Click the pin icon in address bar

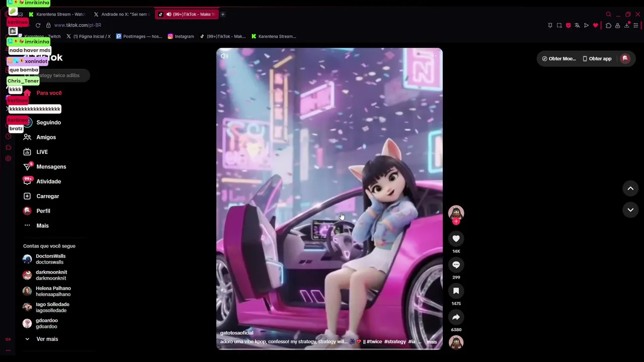click(x=550, y=25)
